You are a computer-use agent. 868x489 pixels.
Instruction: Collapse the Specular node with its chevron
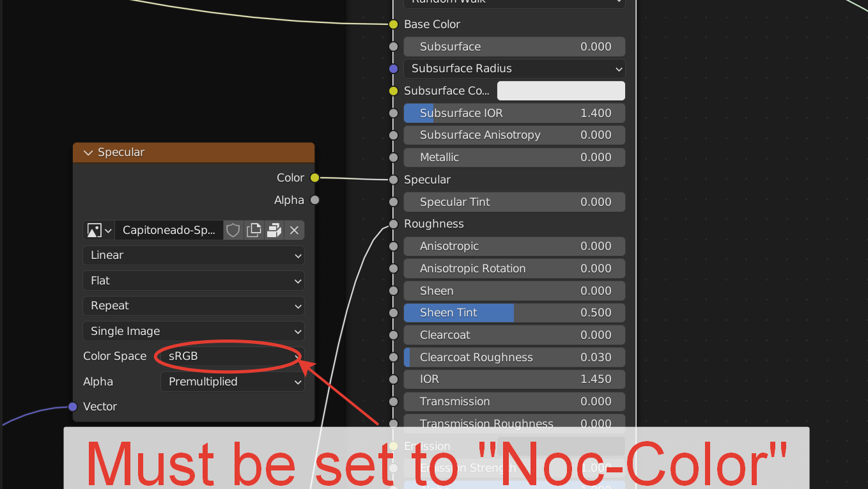88,153
